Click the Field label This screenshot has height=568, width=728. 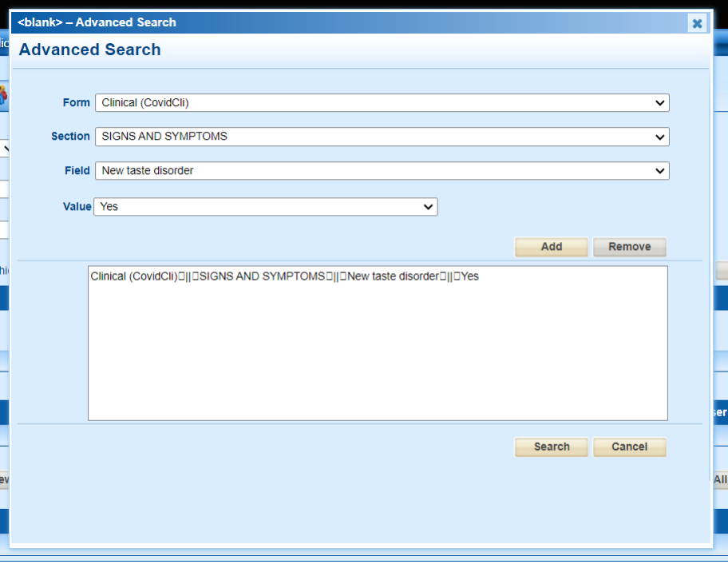coord(77,171)
